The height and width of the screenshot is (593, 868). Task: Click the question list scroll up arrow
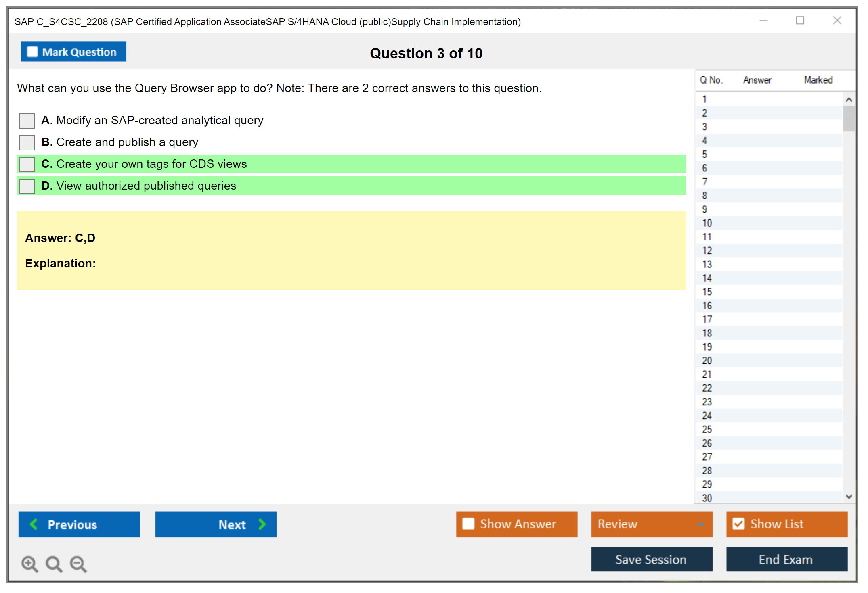pos(849,100)
